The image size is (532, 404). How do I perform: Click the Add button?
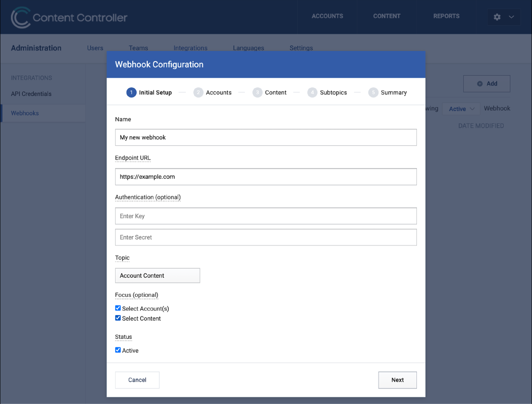[487, 83]
